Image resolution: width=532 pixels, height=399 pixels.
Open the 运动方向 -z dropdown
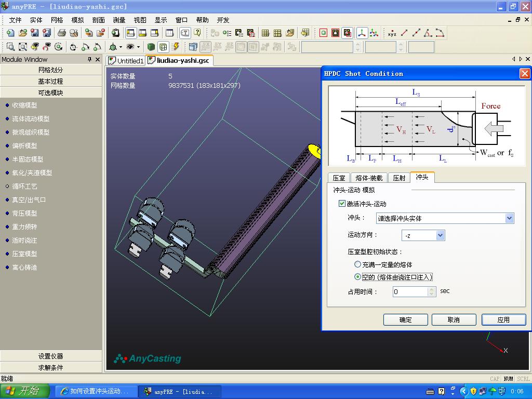[440, 235]
